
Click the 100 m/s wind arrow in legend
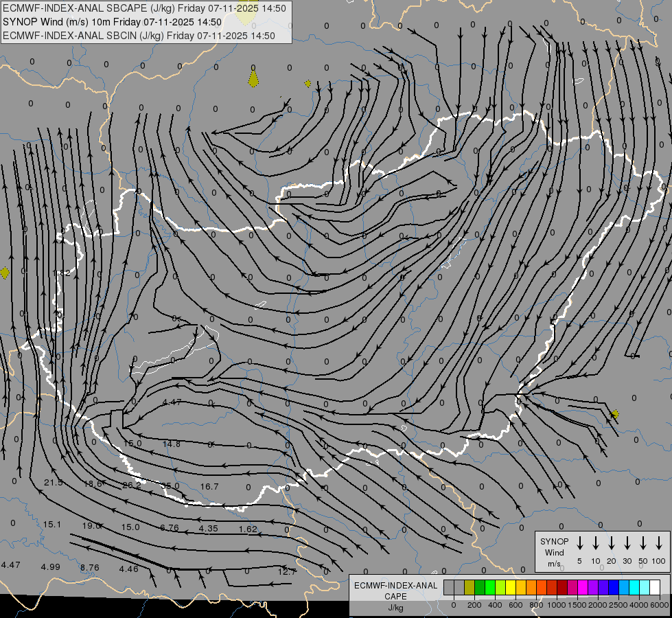[659, 543]
